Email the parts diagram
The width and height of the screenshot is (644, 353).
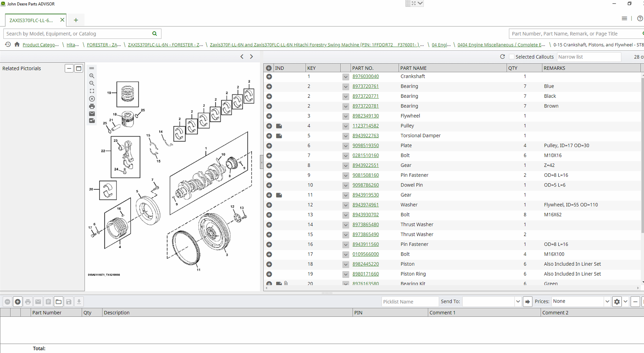pyautogui.click(x=92, y=114)
